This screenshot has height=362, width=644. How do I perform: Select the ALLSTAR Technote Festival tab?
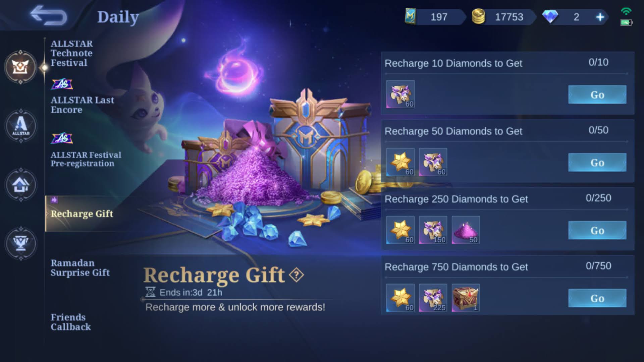(x=71, y=53)
